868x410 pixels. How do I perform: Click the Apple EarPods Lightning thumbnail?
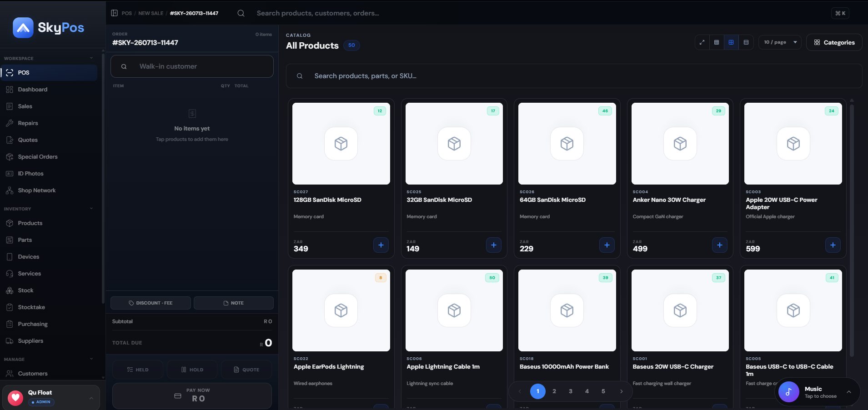pos(341,310)
